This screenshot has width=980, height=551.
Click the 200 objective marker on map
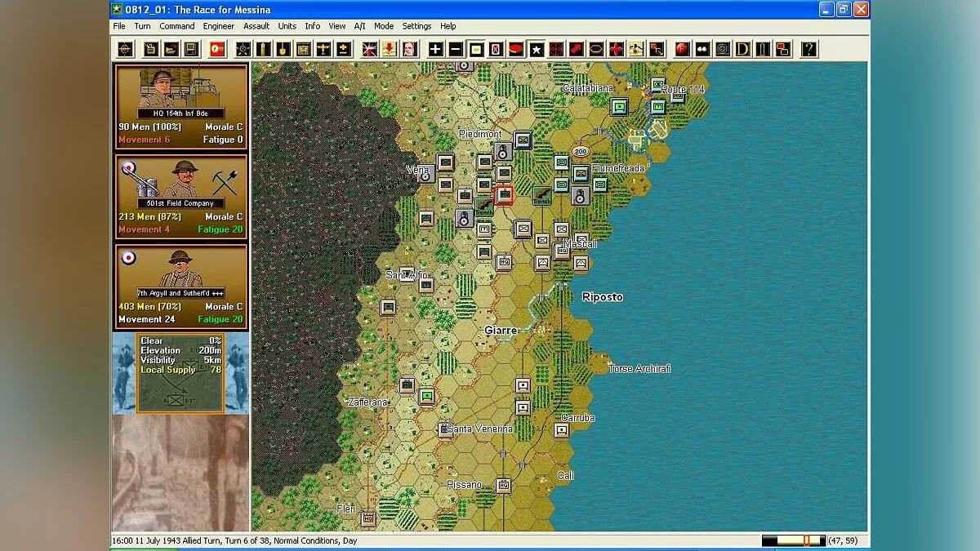tap(581, 152)
